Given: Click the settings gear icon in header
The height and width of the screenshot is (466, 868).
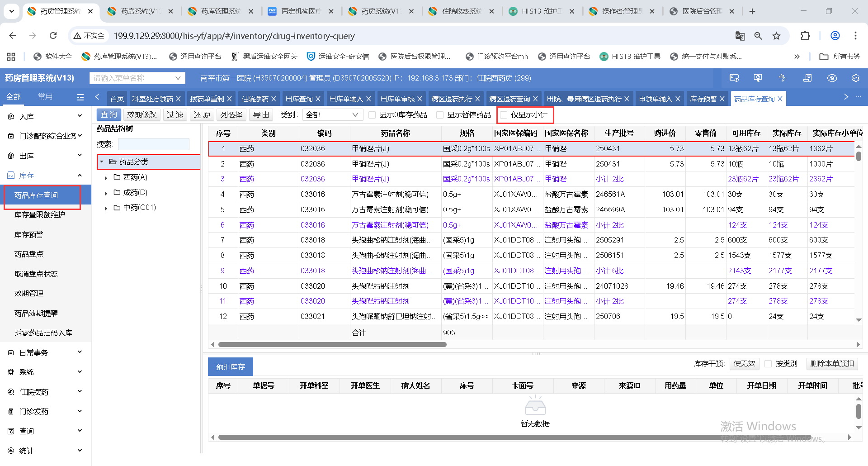Looking at the screenshot, I should point(855,78).
